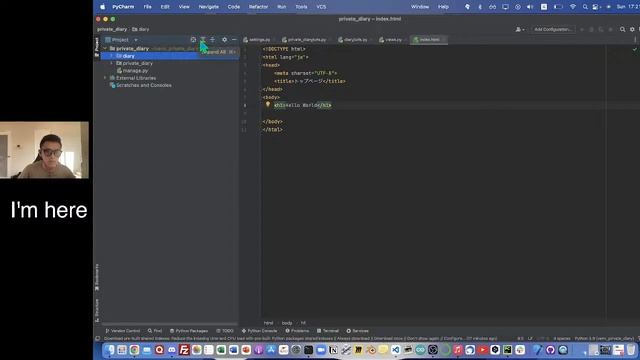
Task: Open the 4 spaces indent selector
Action: point(562,338)
